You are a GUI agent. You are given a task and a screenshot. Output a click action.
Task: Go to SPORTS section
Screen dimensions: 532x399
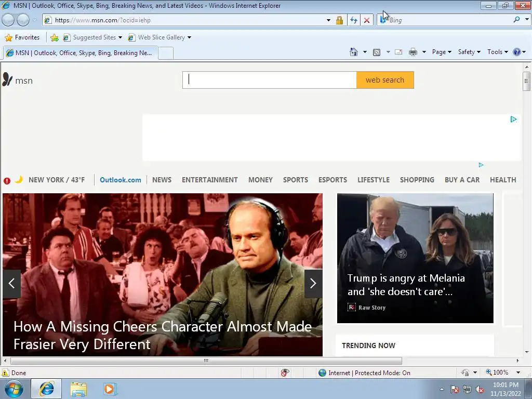(x=296, y=180)
